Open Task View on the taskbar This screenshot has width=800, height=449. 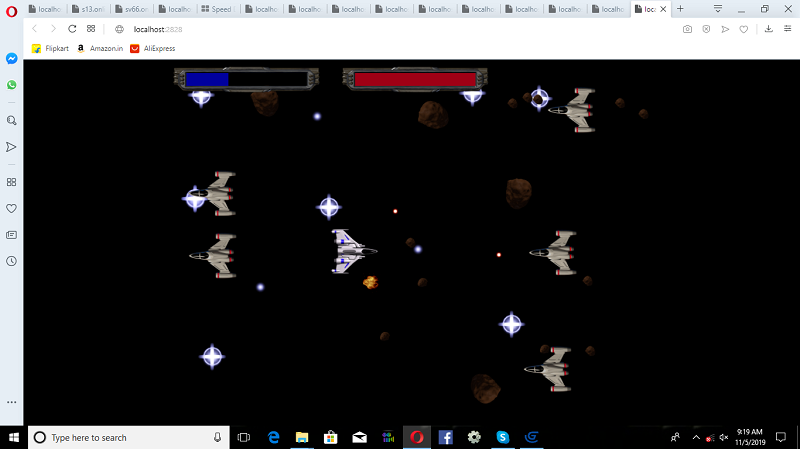[244, 437]
